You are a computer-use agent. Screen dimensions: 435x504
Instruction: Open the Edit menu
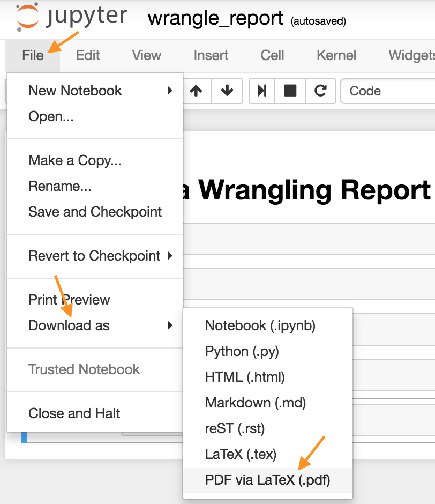point(87,55)
